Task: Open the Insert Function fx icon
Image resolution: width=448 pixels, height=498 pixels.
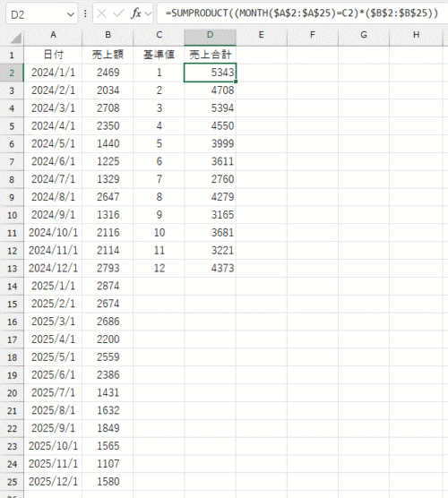Action: pyautogui.click(x=136, y=13)
